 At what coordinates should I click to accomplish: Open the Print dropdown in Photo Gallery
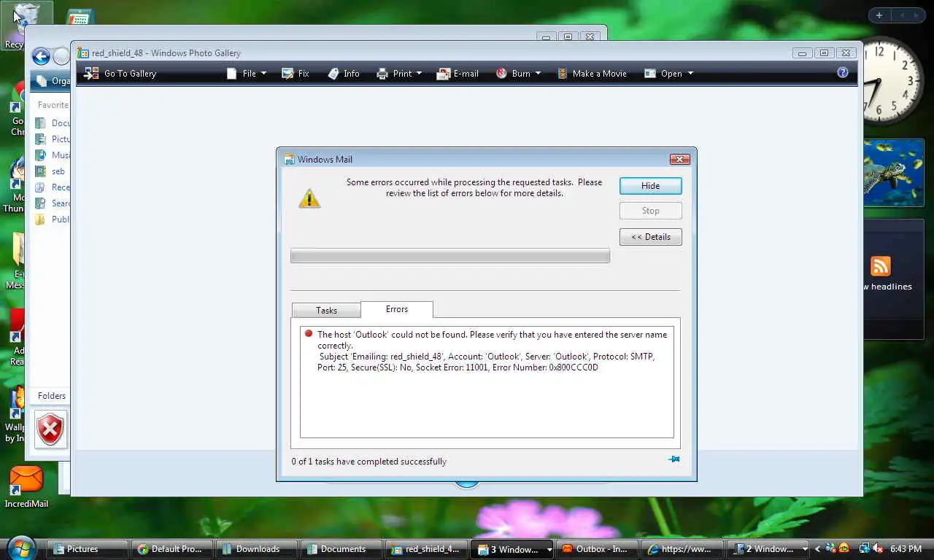[x=399, y=74]
